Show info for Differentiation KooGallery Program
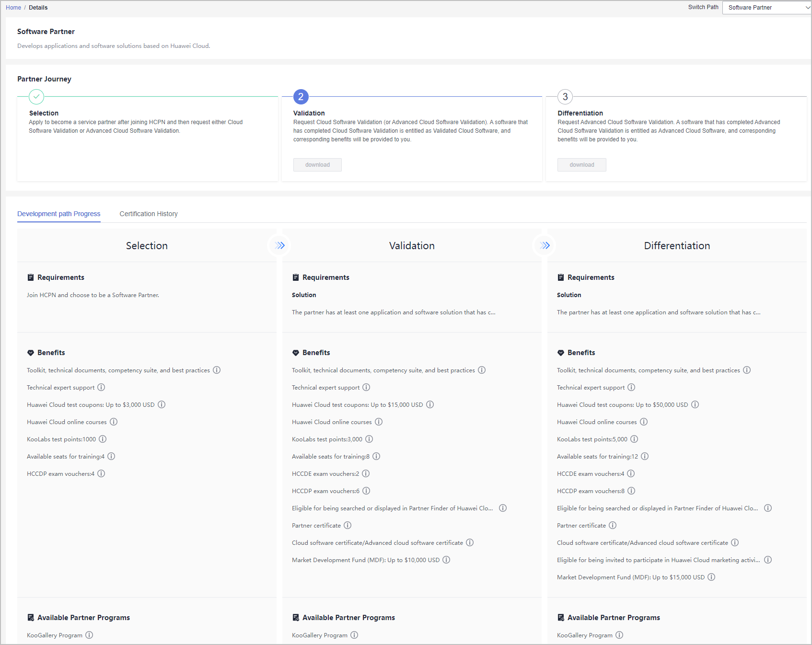The width and height of the screenshot is (812, 645). (619, 635)
